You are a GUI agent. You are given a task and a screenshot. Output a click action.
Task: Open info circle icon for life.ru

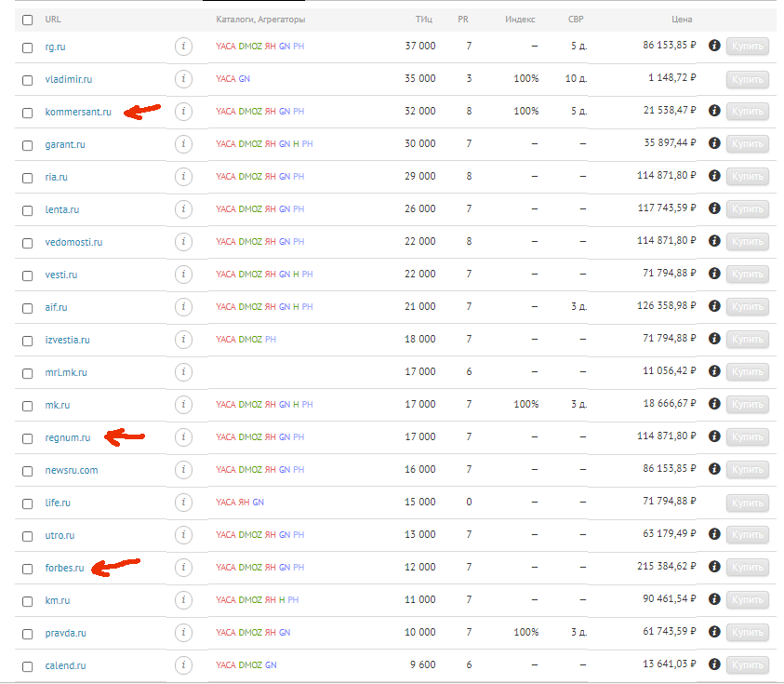pyautogui.click(x=183, y=503)
